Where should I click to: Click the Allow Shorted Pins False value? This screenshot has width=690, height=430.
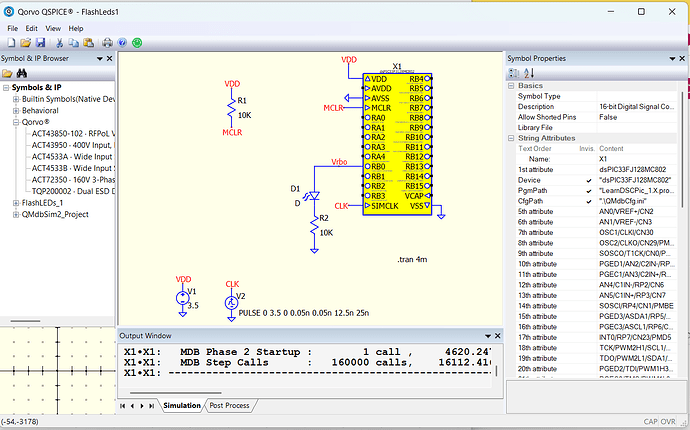tap(636, 117)
